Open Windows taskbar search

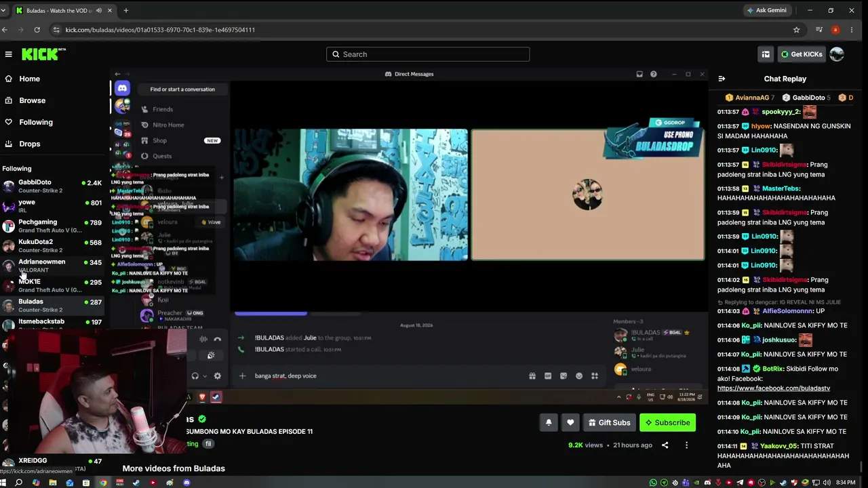point(19,483)
